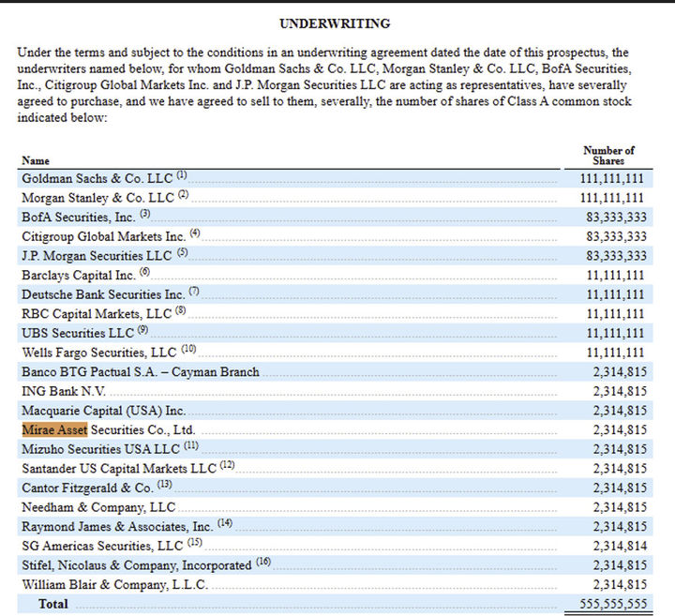The height and width of the screenshot is (616, 675).
Task: Click the total value 555,555,555
Action: (x=613, y=604)
